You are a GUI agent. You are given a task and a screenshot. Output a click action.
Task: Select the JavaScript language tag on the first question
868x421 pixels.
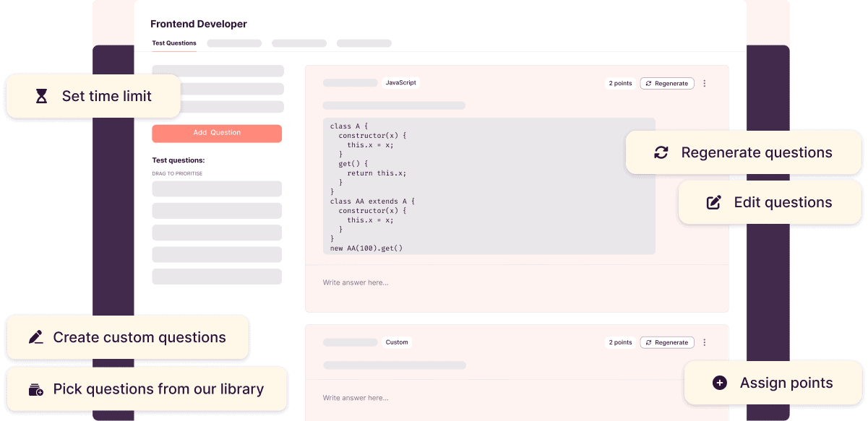400,82
